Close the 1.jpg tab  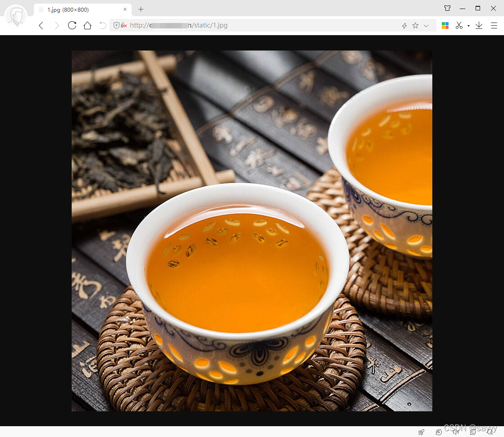point(125,9)
